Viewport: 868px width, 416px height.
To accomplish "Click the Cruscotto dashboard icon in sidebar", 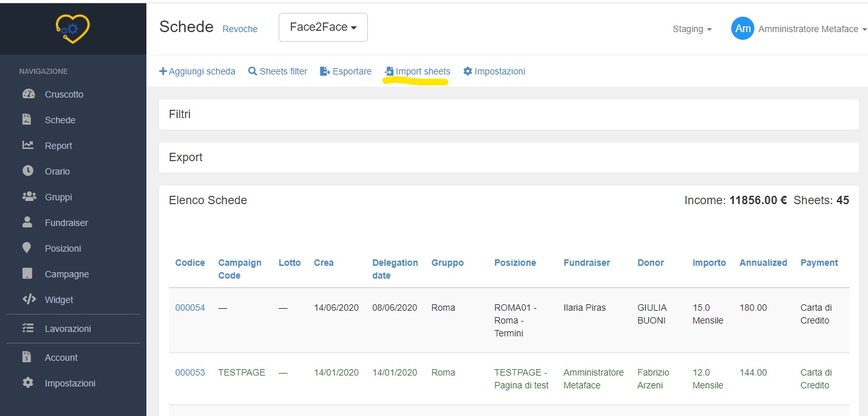I will [x=28, y=94].
